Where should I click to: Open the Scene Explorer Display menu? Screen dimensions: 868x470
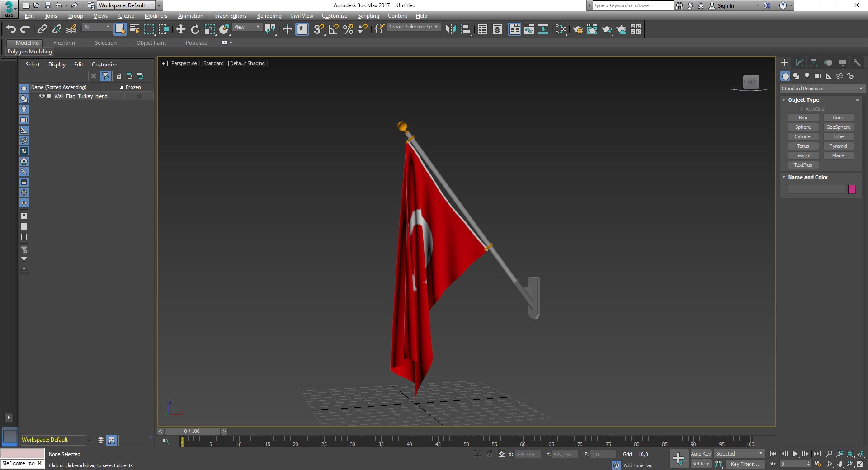[57, 65]
